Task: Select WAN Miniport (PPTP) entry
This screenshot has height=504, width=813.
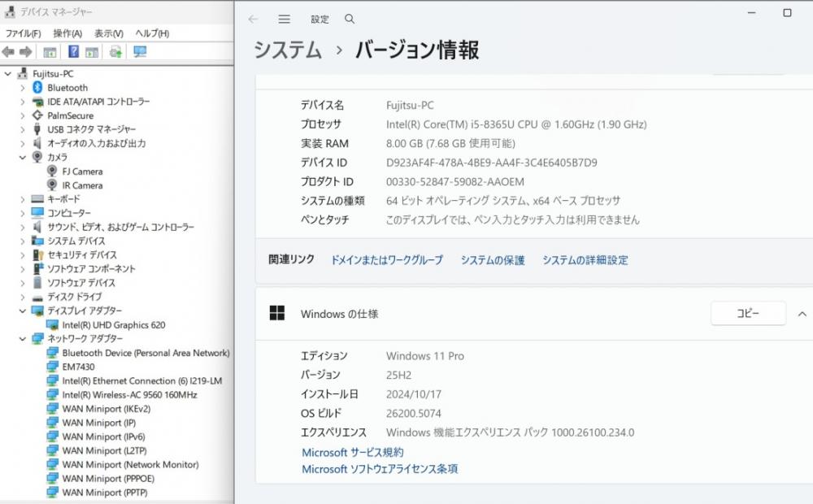Action: tap(105, 493)
